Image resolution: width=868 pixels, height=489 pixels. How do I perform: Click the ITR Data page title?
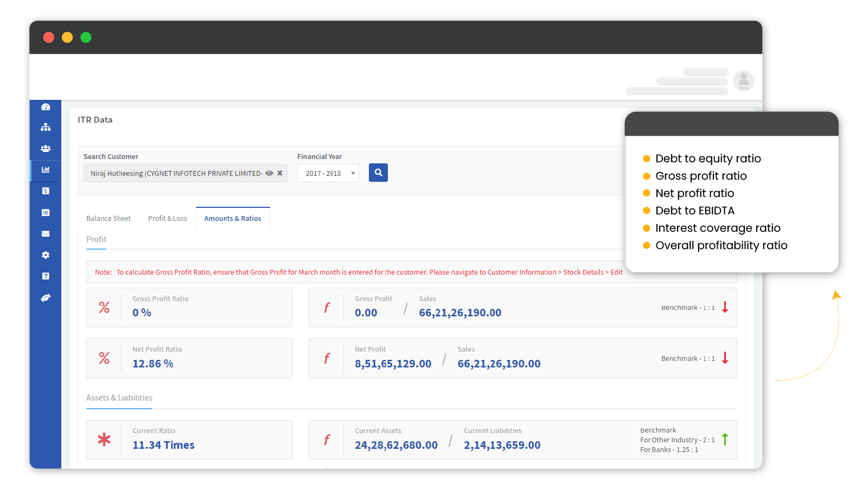click(x=95, y=120)
